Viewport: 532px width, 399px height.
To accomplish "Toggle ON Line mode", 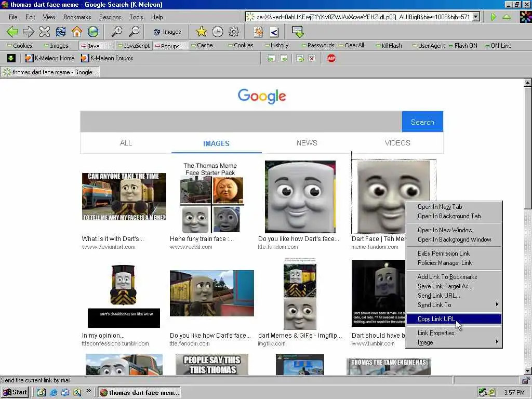I will (x=498, y=46).
